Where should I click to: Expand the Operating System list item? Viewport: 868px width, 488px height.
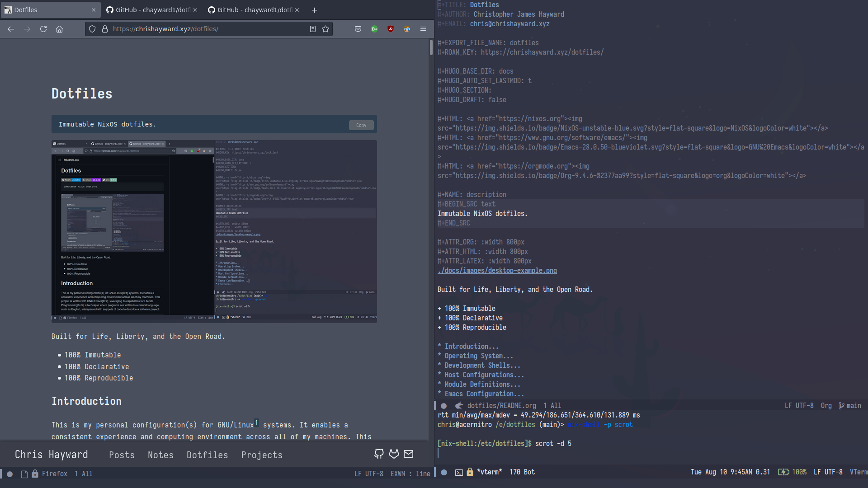pos(477,355)
